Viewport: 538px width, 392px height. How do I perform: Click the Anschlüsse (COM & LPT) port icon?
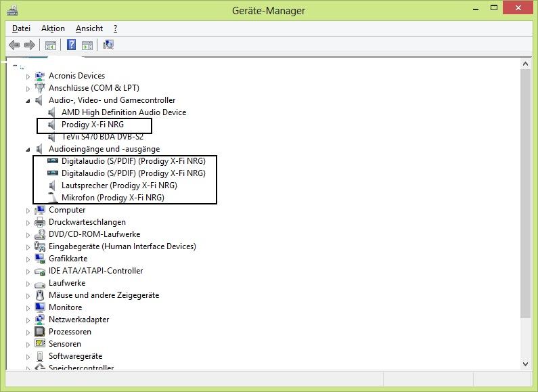click(x=40, y=88)
